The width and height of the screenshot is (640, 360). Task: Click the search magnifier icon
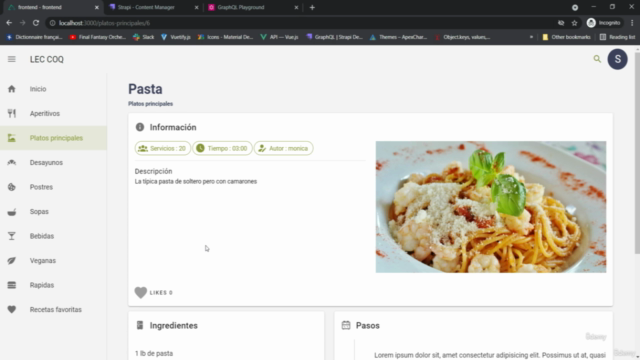(597, 59)
